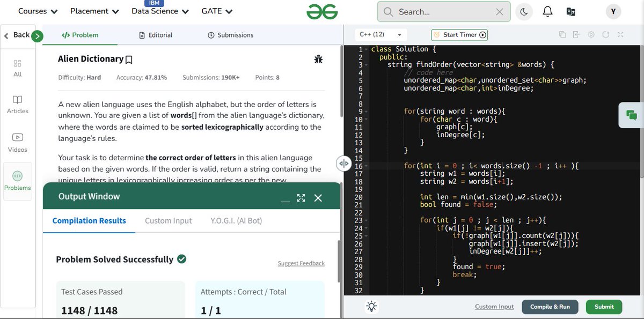Image resolution: width=644 pixels, height=319 pixels.
Task: Open notifications bell
Action: pos(547,11)
